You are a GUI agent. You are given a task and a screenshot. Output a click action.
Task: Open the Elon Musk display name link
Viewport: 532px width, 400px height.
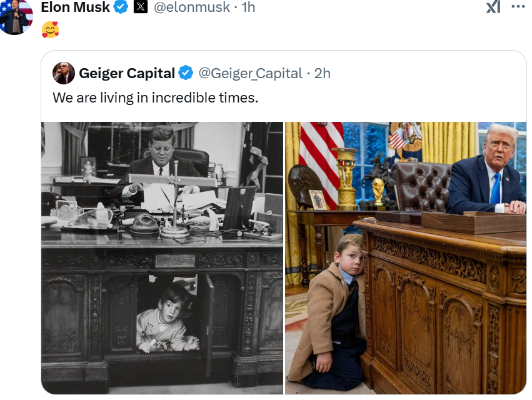point(75,7)
